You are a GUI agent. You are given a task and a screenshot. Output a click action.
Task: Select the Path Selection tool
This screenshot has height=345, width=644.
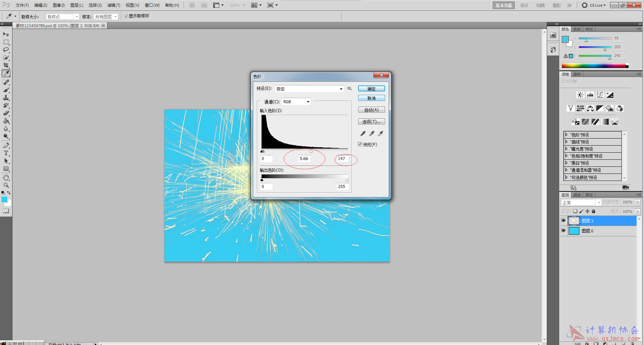pos(6,161)
